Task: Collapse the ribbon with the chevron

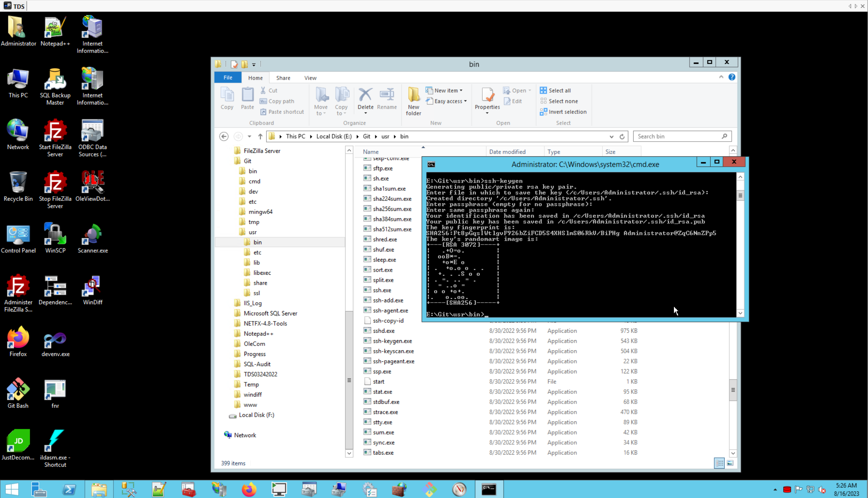Action: [721, 77]
